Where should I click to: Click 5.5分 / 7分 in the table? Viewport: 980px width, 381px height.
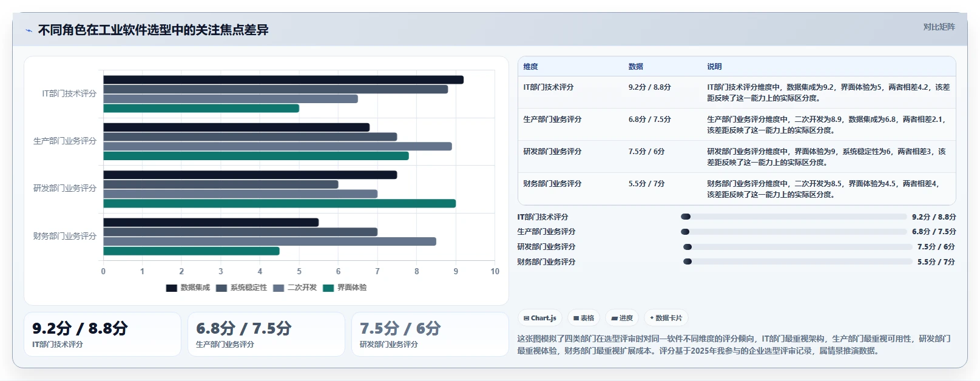[x=647, y=184]
